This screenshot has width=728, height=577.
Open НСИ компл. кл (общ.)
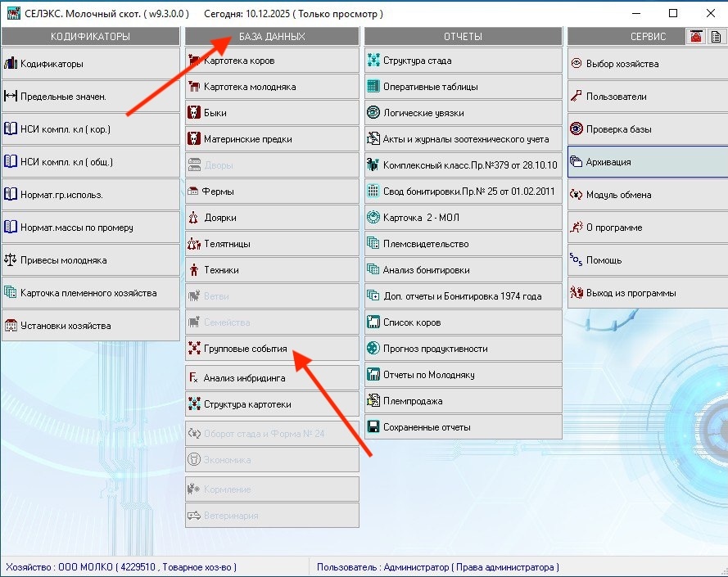pyautogui.click(x=91, y=161)
